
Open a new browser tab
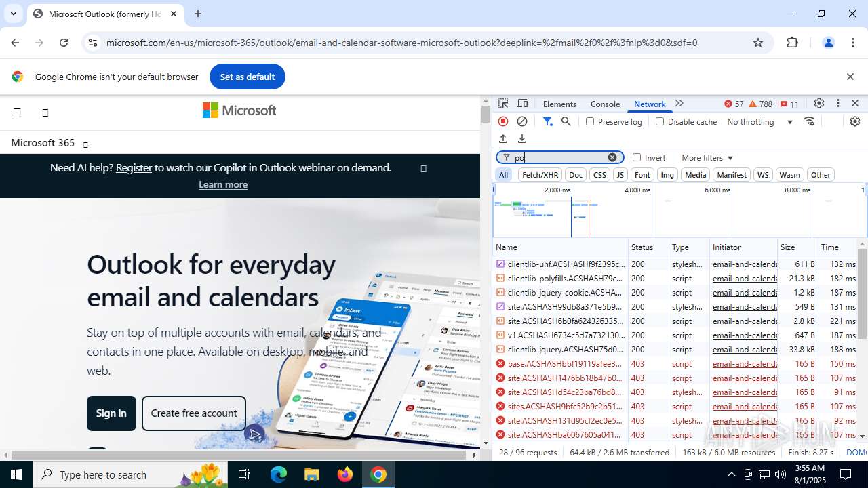(198, 14)
